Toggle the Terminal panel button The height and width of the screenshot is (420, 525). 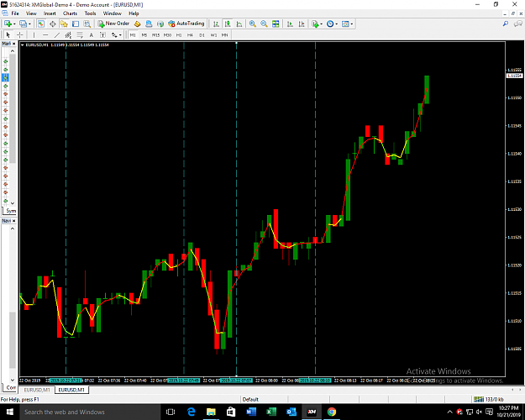(76, 24)
